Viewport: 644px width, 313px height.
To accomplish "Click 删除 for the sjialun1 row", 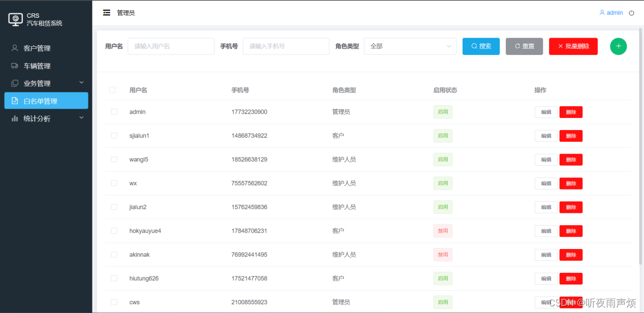I will [571, 136].
